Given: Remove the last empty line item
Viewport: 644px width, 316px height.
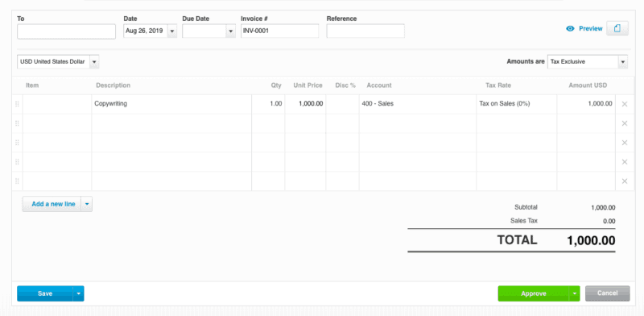Looking at the screenshot, I should [x=625, y=181].
